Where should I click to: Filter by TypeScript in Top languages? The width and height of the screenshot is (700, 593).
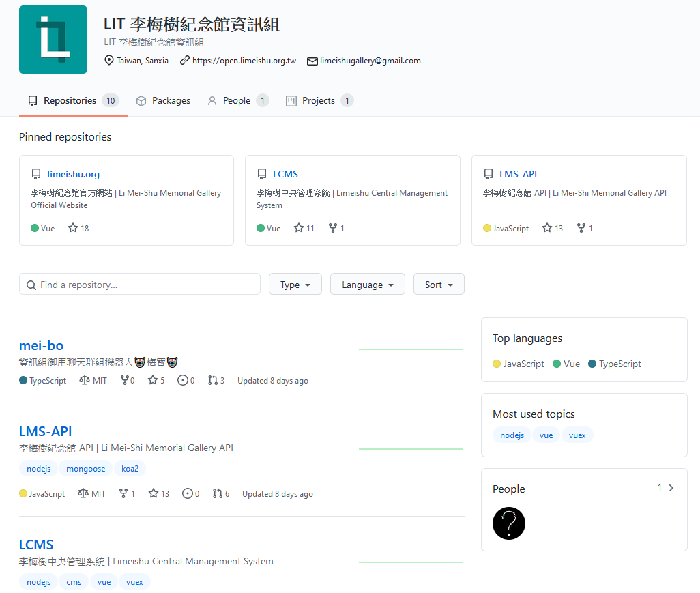pos(615,364)
